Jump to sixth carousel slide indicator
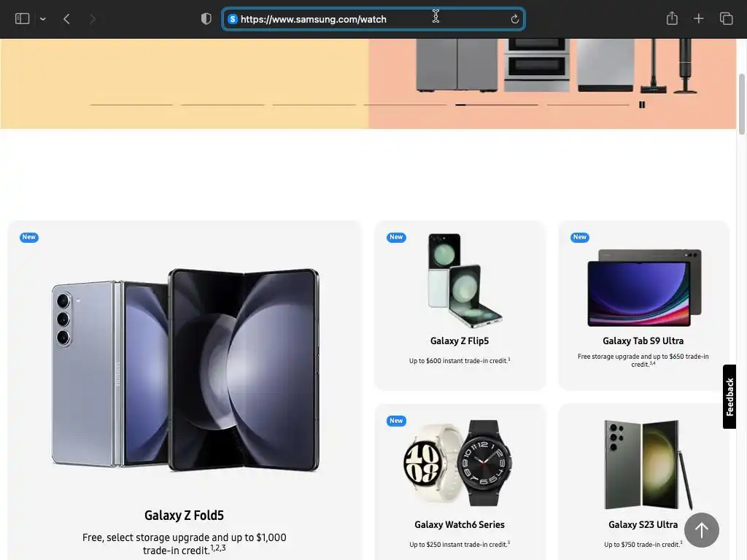747x560 pixels. point(588,105)
